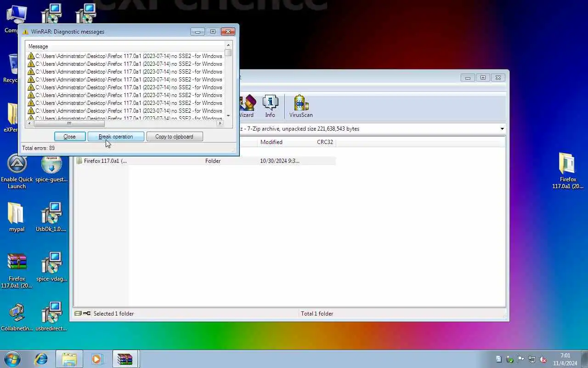Click the message list's vertical scrollbar down arrow
Image resolution: width=588 pixels, height=368 pixels.
tap(228, 116)
